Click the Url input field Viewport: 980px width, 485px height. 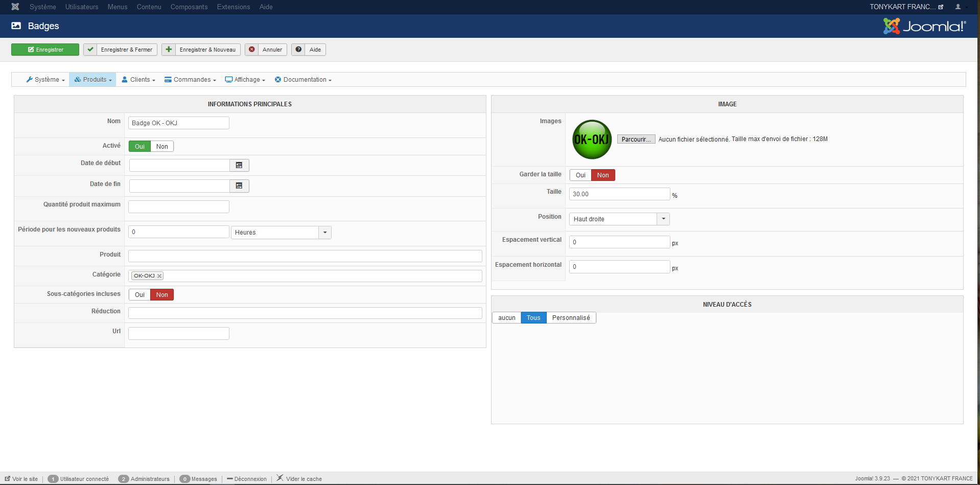click(x=179, y=333)
